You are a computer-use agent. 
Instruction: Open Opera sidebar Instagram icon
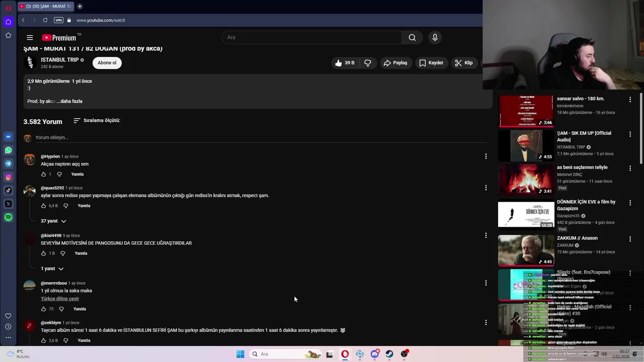click(8, 177)
